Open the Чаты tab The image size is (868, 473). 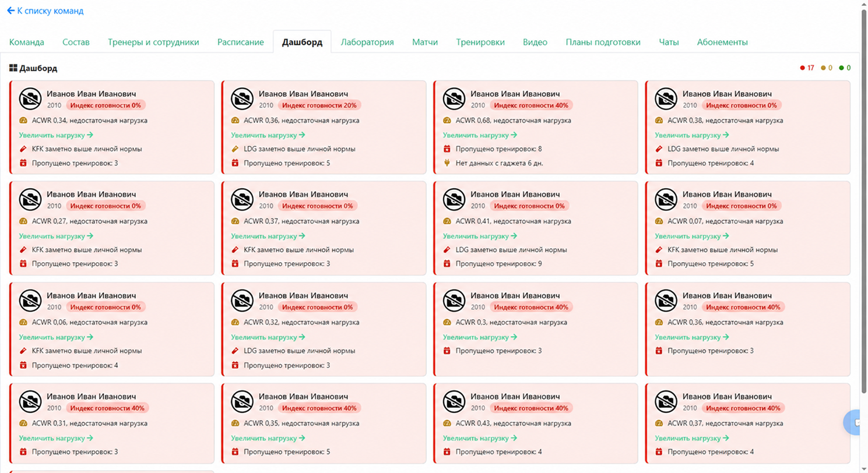tap(669, 42)
